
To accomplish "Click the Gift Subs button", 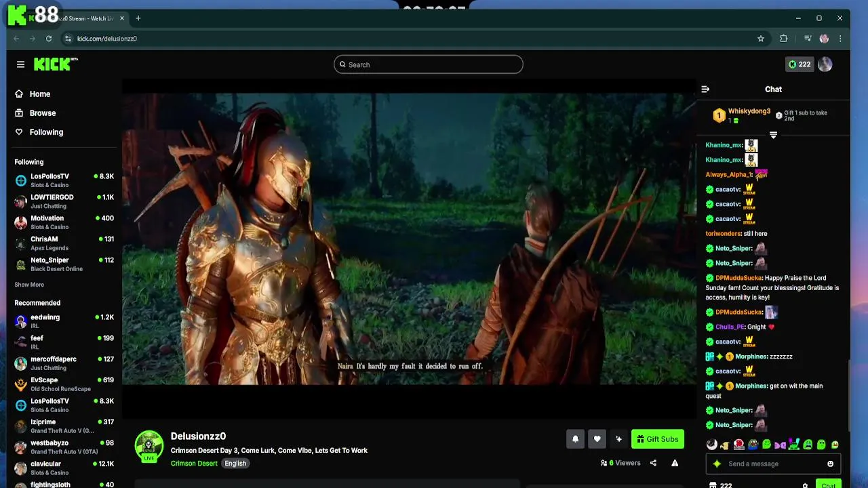I will tap(657, 439).
